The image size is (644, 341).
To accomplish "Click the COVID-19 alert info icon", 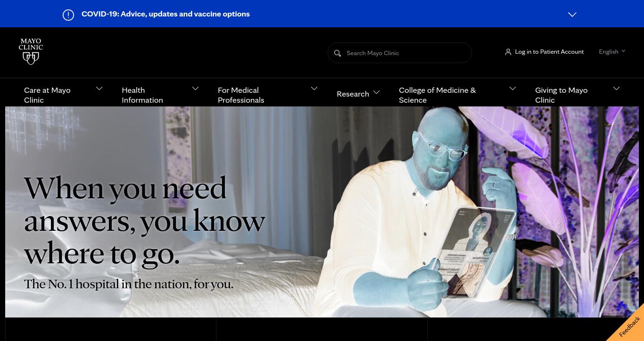I will pos(68,15).
